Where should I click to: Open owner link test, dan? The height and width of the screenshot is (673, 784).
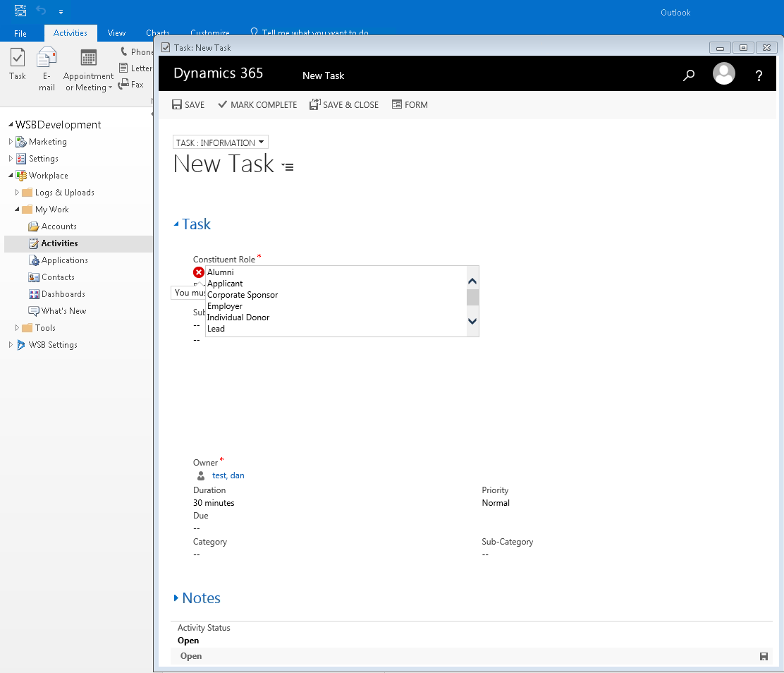(228, 475)
